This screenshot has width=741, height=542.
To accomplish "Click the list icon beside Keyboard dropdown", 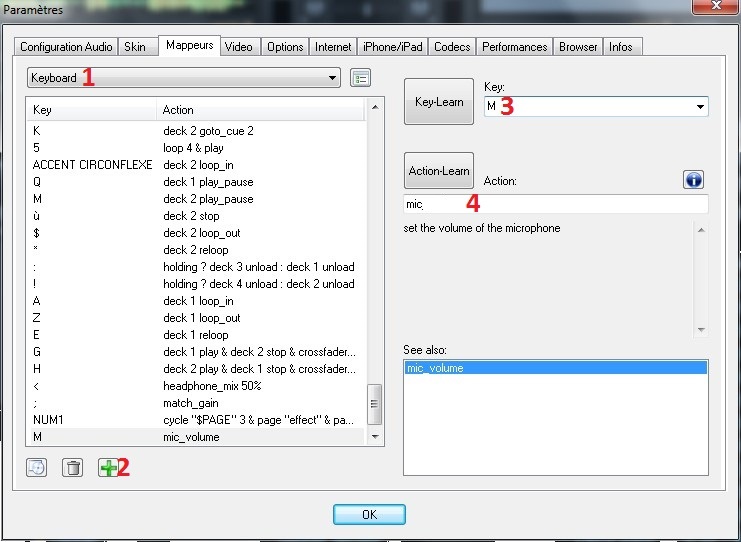I will (x=360, y=78).
